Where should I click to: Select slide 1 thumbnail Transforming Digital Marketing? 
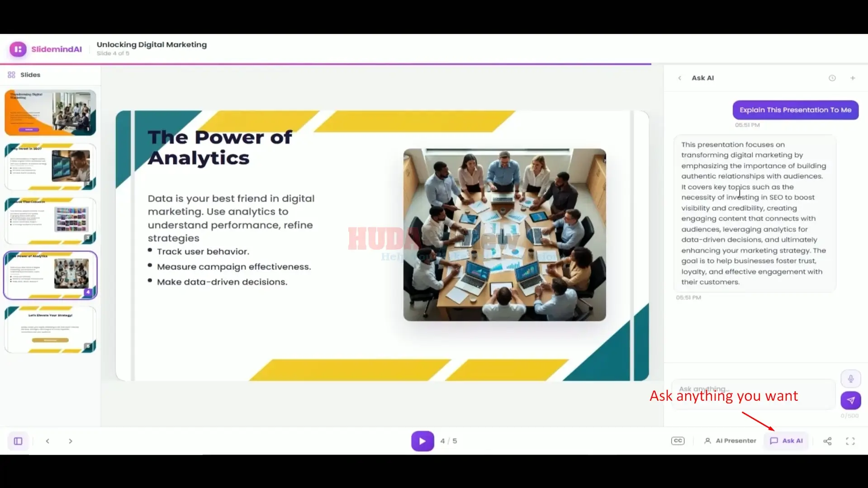coord(50,113)
